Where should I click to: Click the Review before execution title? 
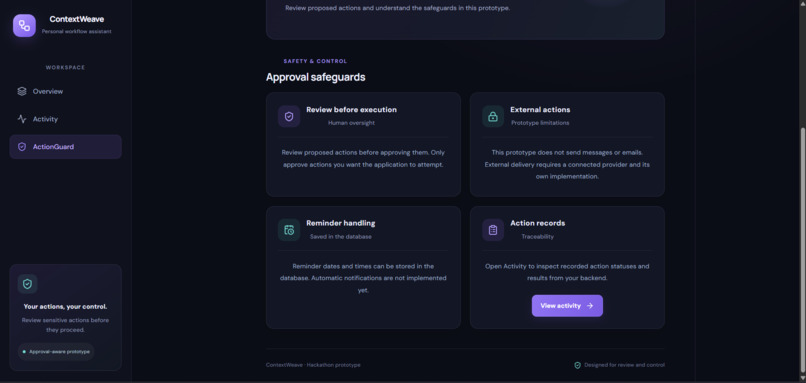pos(352,110)
